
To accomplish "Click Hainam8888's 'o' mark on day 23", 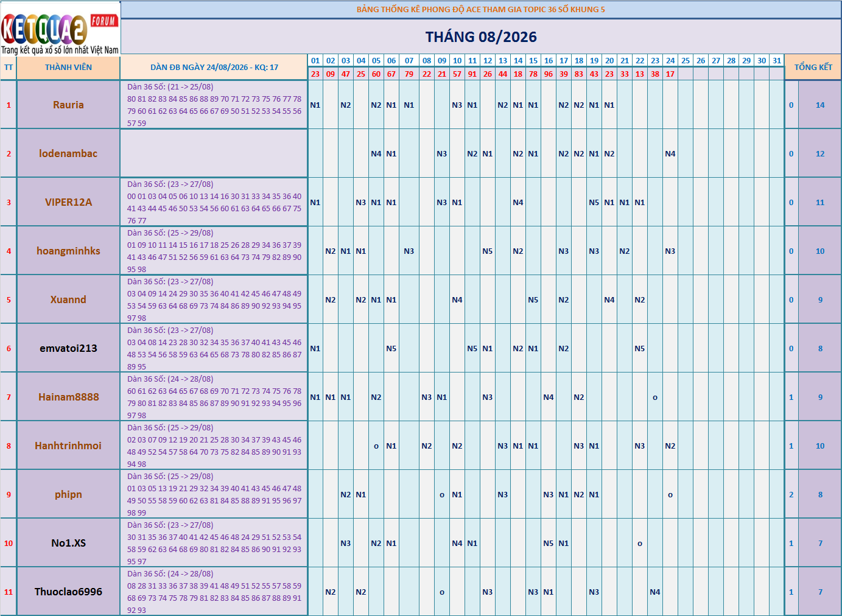I will [655, 397].
